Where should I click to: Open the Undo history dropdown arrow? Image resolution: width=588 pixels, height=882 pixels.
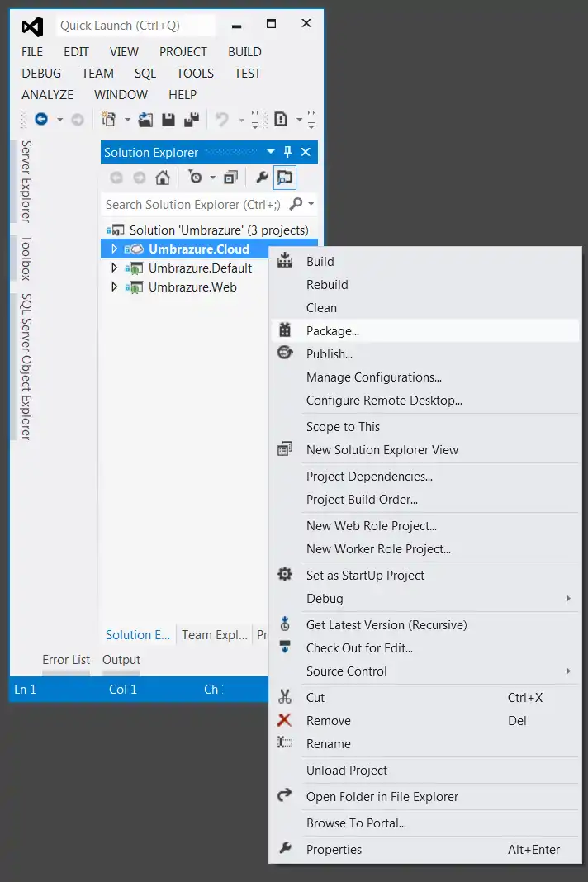[241, 119]
